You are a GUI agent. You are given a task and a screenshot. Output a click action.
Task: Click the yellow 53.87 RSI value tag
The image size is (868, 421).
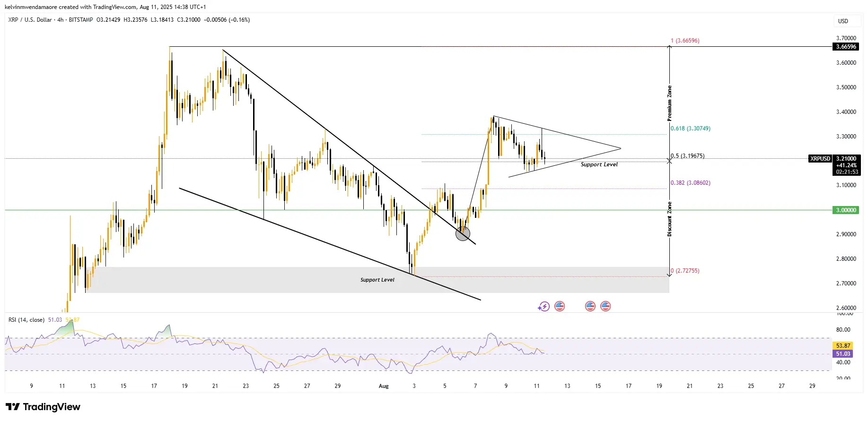pyautogui.click(x=843, y=346)
